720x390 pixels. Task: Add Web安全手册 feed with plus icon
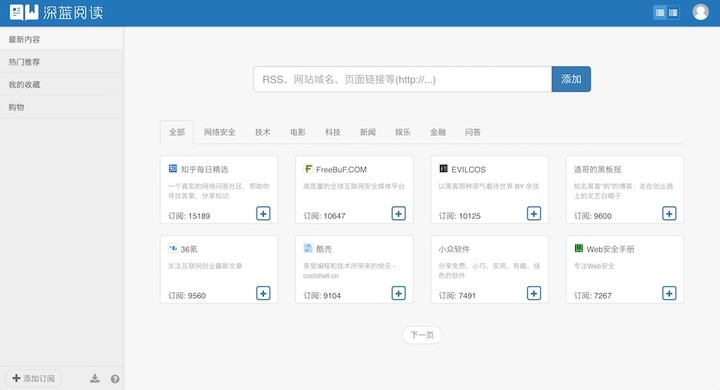click(669, 293)
